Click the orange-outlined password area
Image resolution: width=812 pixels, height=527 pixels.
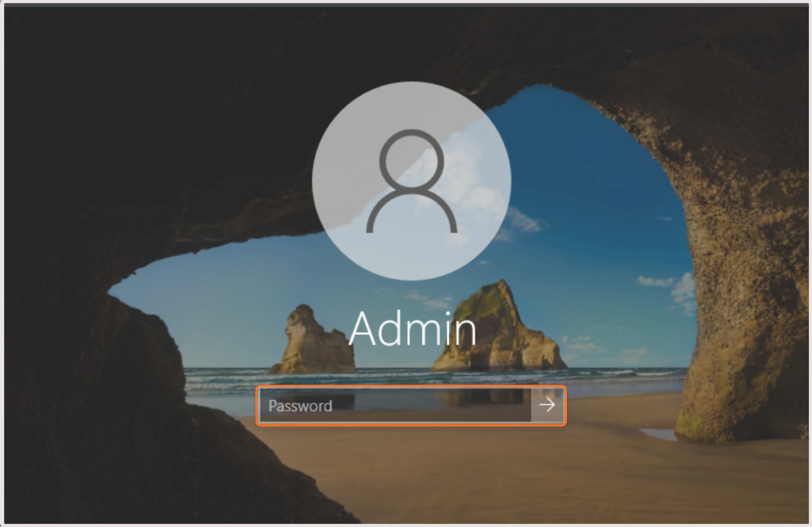[x=392, y=406]
